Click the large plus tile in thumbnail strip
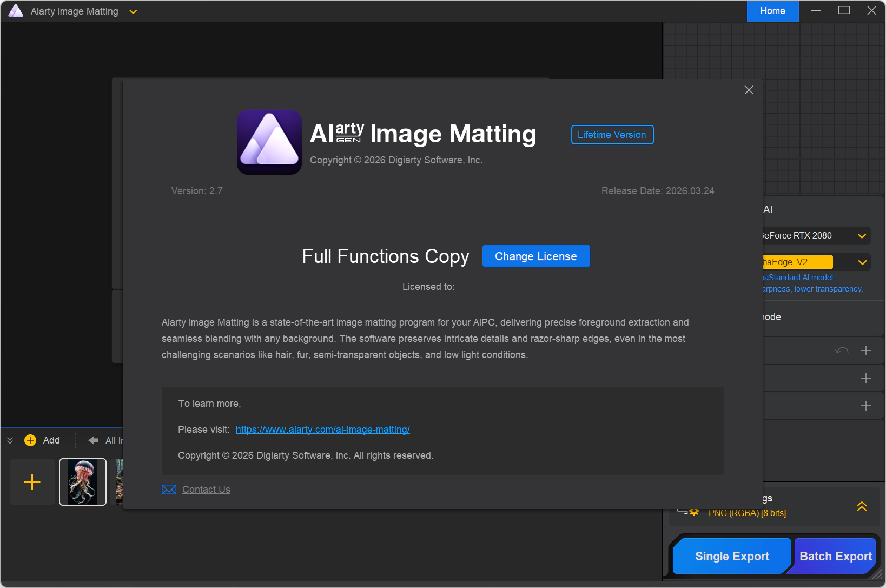This screenshot has height=588, width=886. pyautogui.click(x=32, y=482)
